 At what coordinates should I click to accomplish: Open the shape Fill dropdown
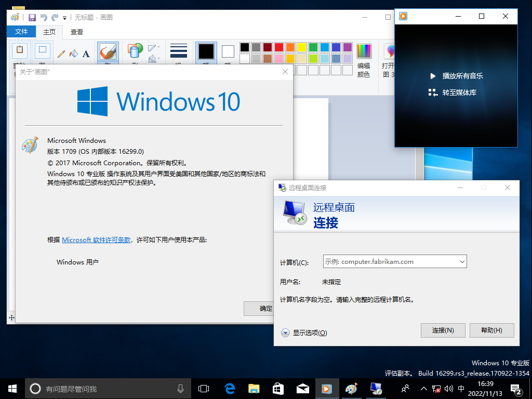tap(154, 59)
